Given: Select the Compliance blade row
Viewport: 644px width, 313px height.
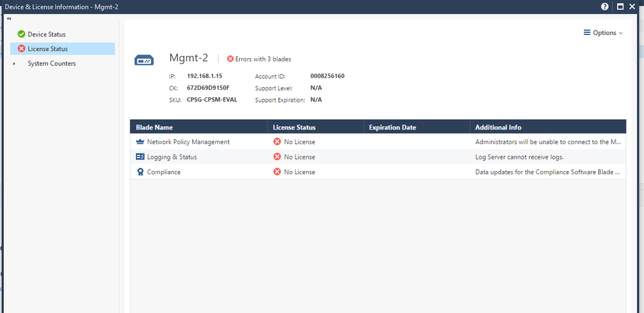Looking at the screenshot, I should (361, 172).
